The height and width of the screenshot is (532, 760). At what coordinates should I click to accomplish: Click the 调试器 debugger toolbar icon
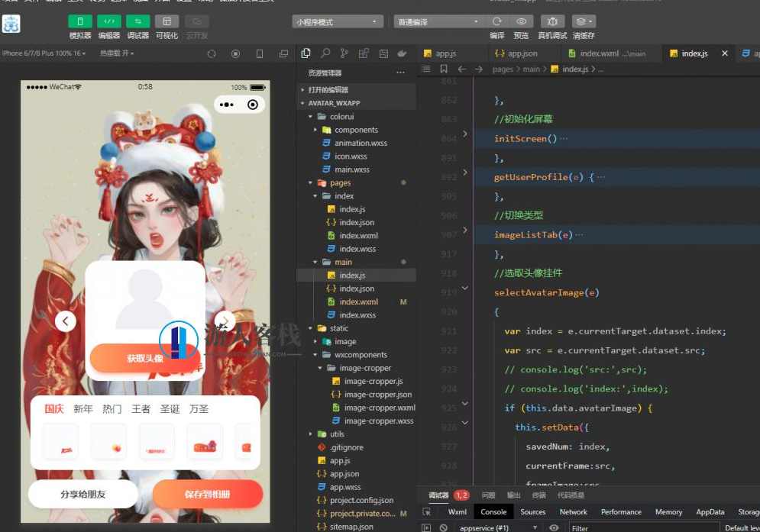click(x=138, y=21)
